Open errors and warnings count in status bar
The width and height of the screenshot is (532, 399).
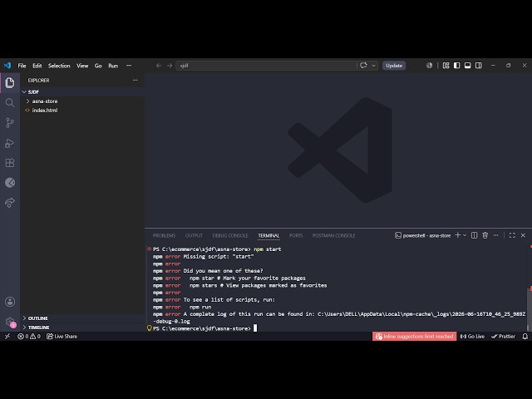click(29, 336)
